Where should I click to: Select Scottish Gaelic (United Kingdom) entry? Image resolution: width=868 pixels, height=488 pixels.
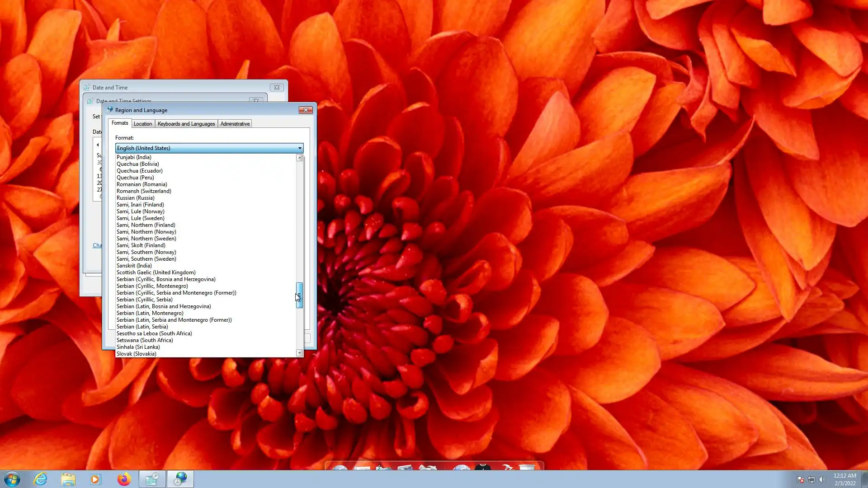click(156, 272)
